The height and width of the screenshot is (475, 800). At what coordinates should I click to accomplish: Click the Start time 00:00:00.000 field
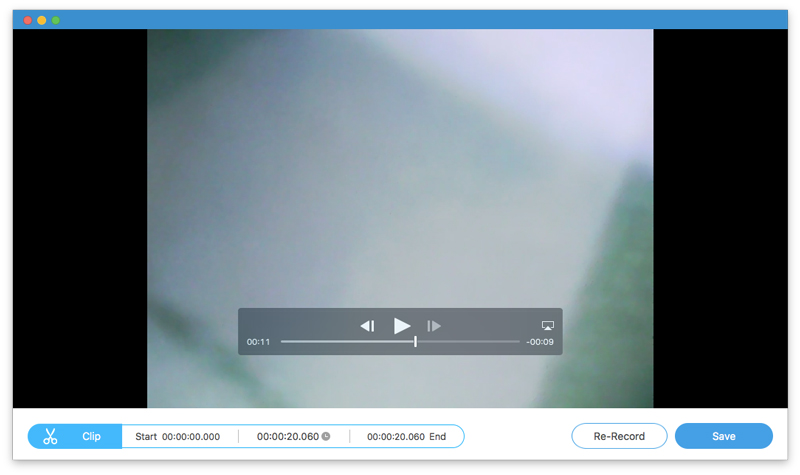click(x=190, y=437)
